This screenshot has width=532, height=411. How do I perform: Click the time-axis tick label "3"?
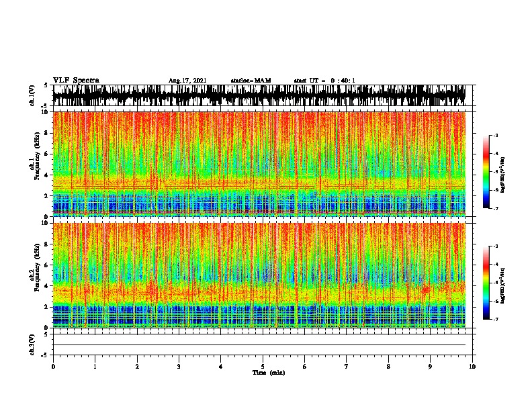[x=179, y=367]
